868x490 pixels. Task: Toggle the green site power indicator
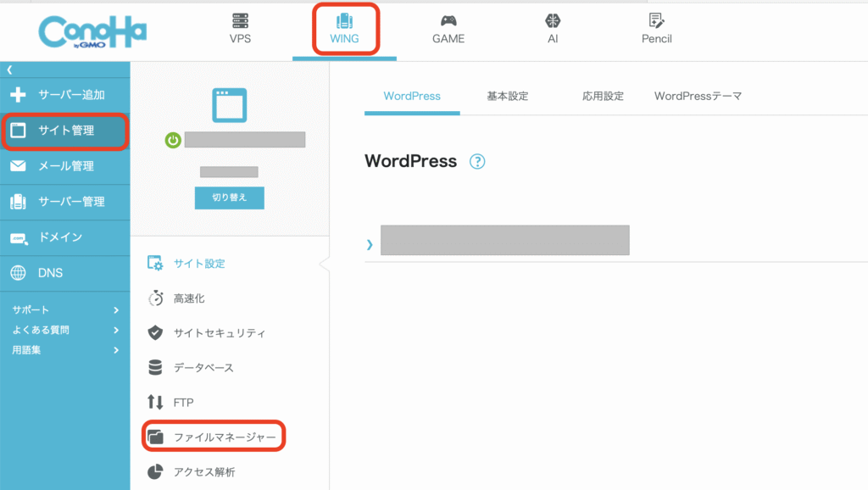point(173,140)
